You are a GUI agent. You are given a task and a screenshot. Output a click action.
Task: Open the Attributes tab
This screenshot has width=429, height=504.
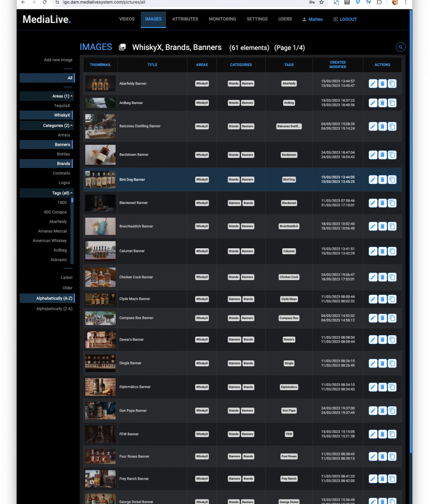[185, 19]
